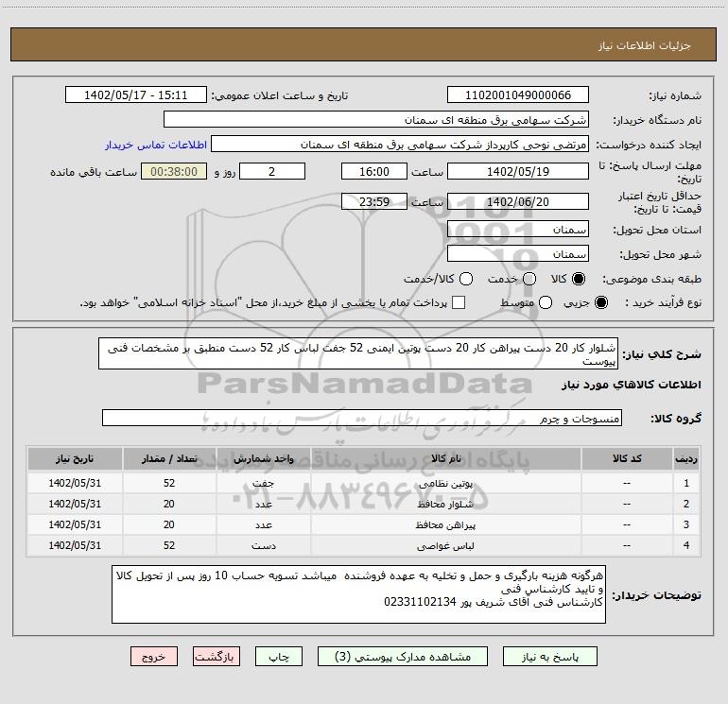Click the اطلاعات کالاهای مورد نیاز section heading
Viewport: 728px width, 704px height.
(631, 386)
